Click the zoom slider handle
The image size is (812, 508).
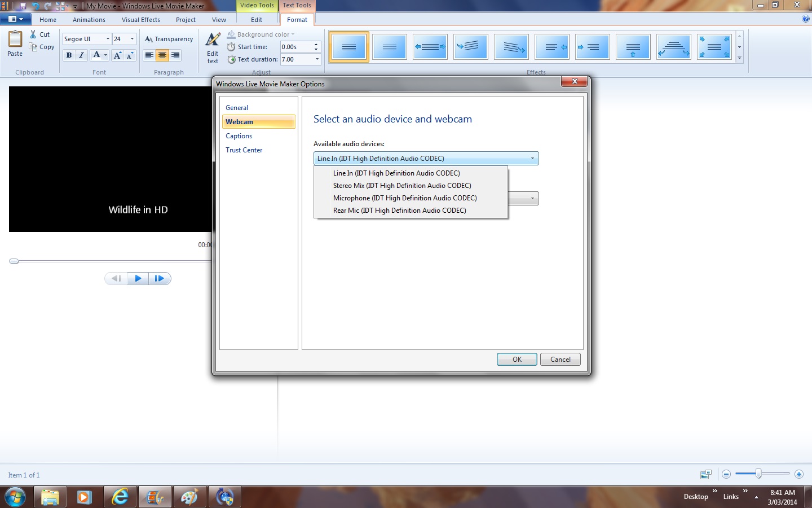(x=758, y=474)
